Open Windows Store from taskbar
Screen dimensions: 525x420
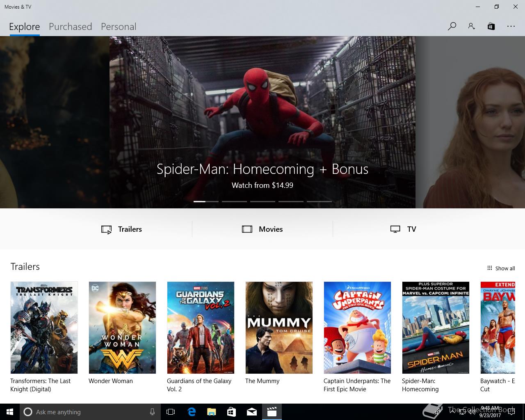click(x=231, y=412)
